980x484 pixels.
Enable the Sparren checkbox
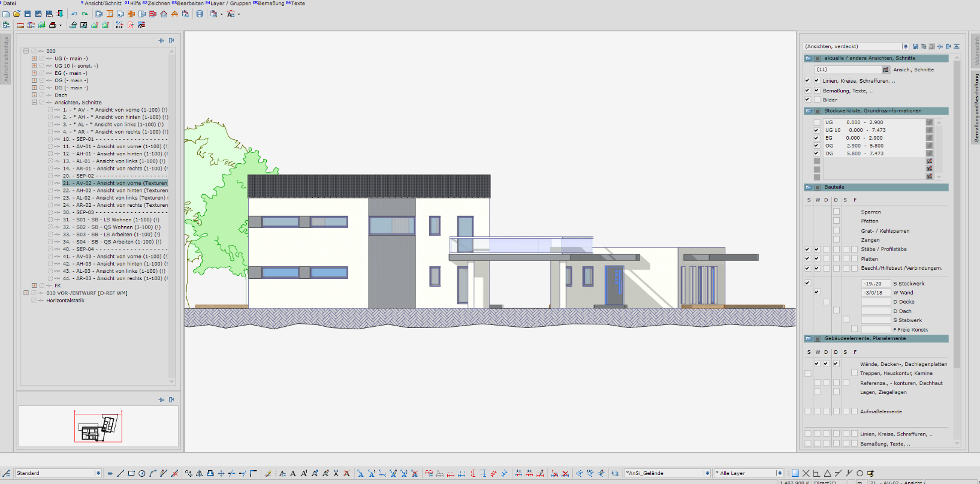(836, 212)
